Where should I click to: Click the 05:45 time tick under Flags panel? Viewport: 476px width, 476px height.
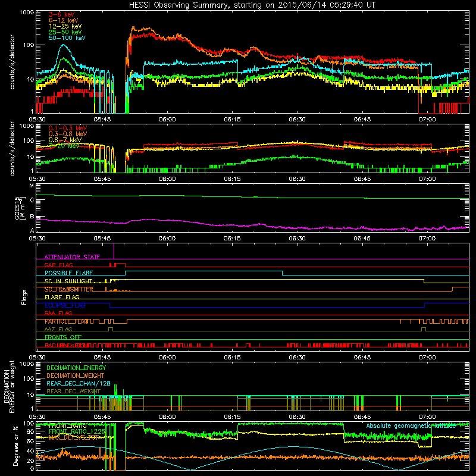(102, 358)
